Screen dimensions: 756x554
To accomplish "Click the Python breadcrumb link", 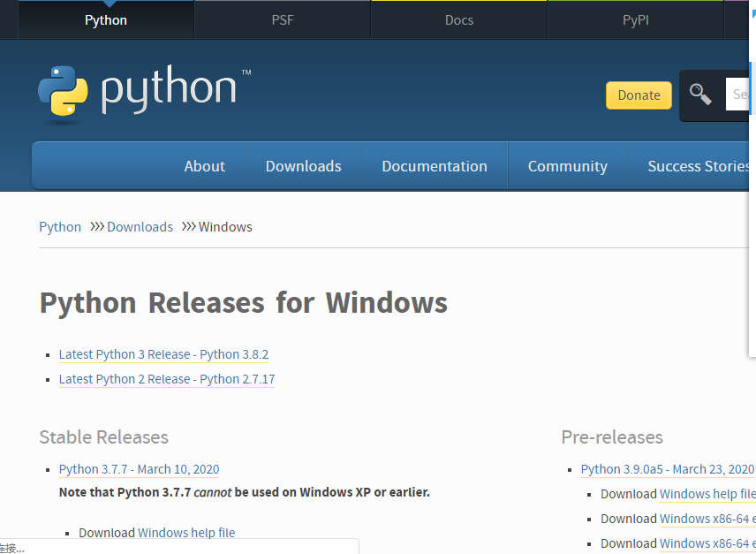I will (x=60, y=226).
